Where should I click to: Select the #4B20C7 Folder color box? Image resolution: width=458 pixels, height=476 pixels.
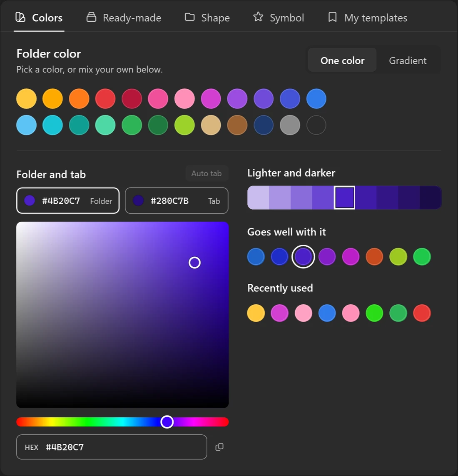coord(68,200)
